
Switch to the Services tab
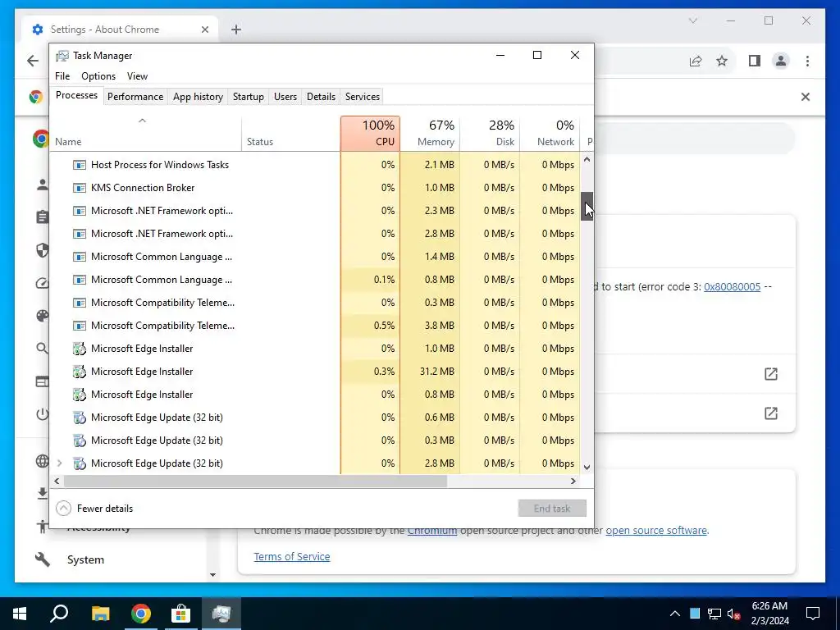[x=363, y=97]
